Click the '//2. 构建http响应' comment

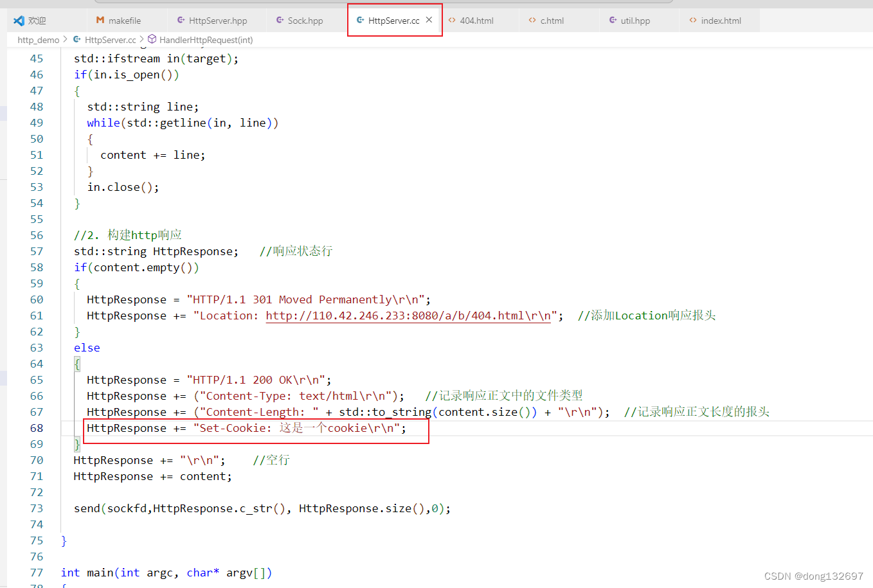[x=128, y=235]
